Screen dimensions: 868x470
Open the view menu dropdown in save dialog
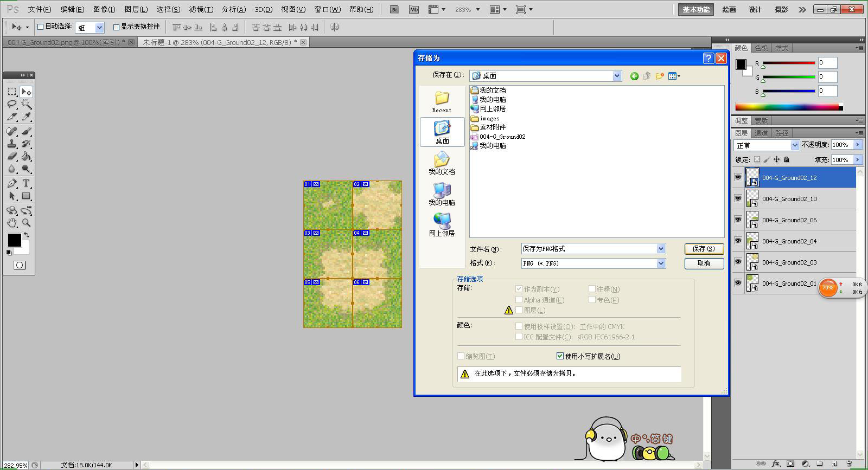[x=674, y=76]
